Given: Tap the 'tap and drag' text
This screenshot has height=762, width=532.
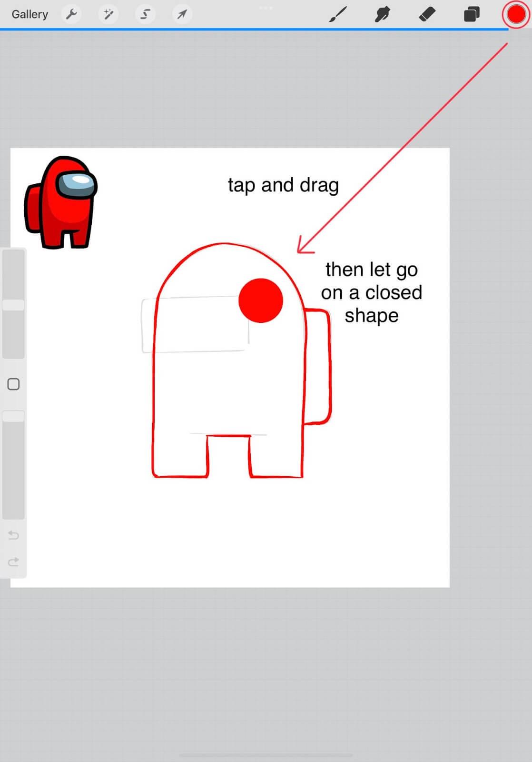Looking at the screenshot, I should click(x=283, y=185).
